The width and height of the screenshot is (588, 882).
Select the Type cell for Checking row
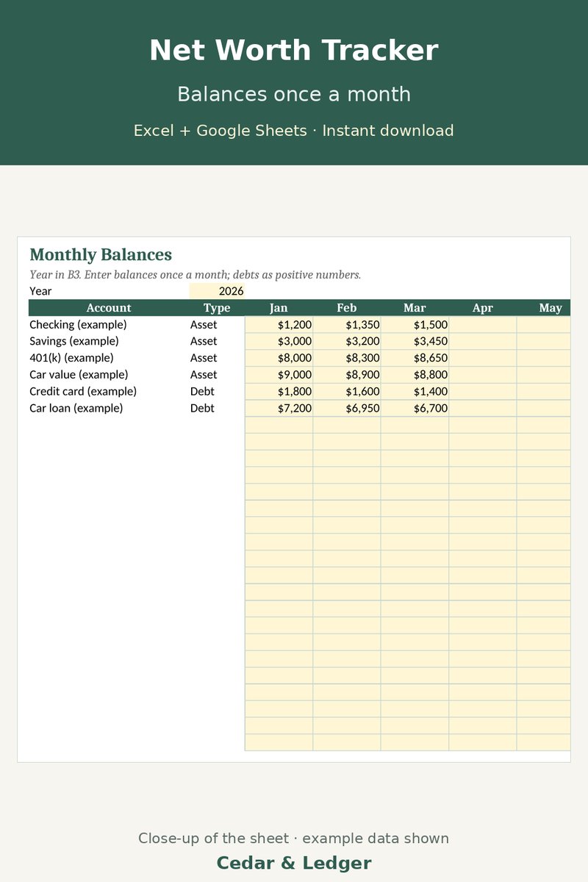point(217,324)
